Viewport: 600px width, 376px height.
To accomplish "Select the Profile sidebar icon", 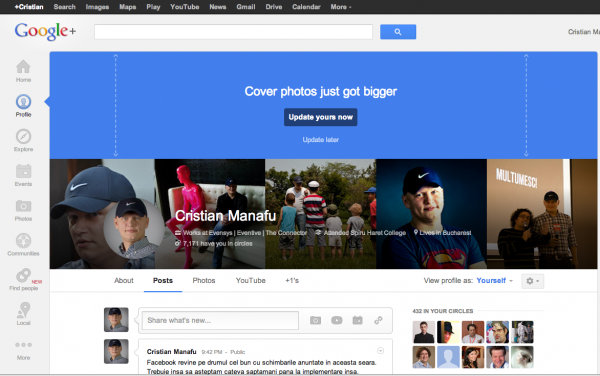I will pyautogui.click(x=23, y=106).
